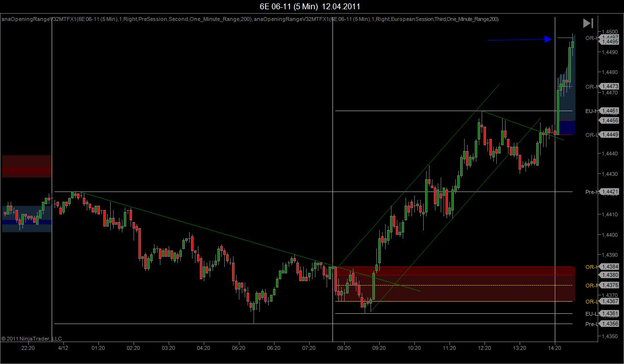Click the anaOpeningRange PreSession indicator label

tap(126, 19)
